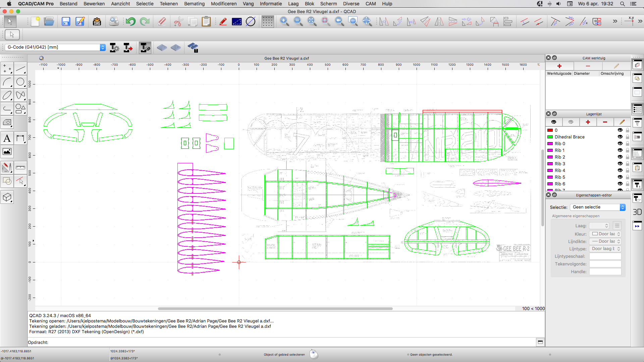
Task: Open a file with the folder icon
Action: coord(49,22)
